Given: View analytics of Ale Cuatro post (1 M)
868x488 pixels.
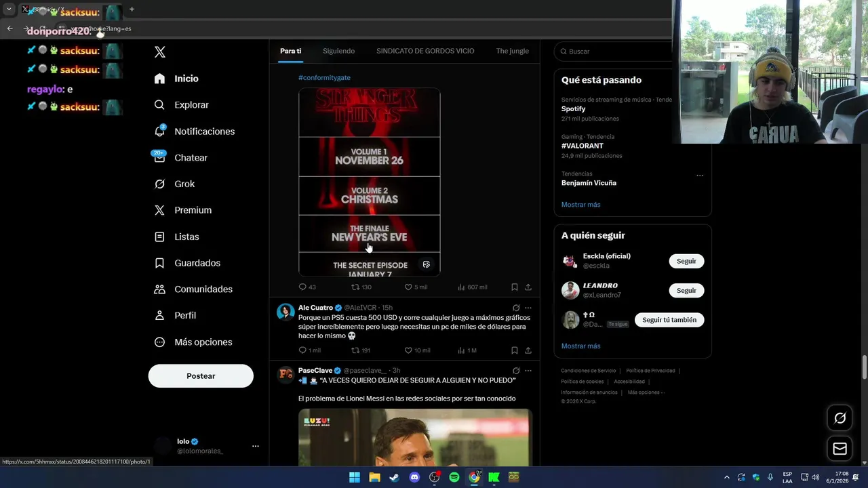Looking at the screenshot, I should point(467,350).
